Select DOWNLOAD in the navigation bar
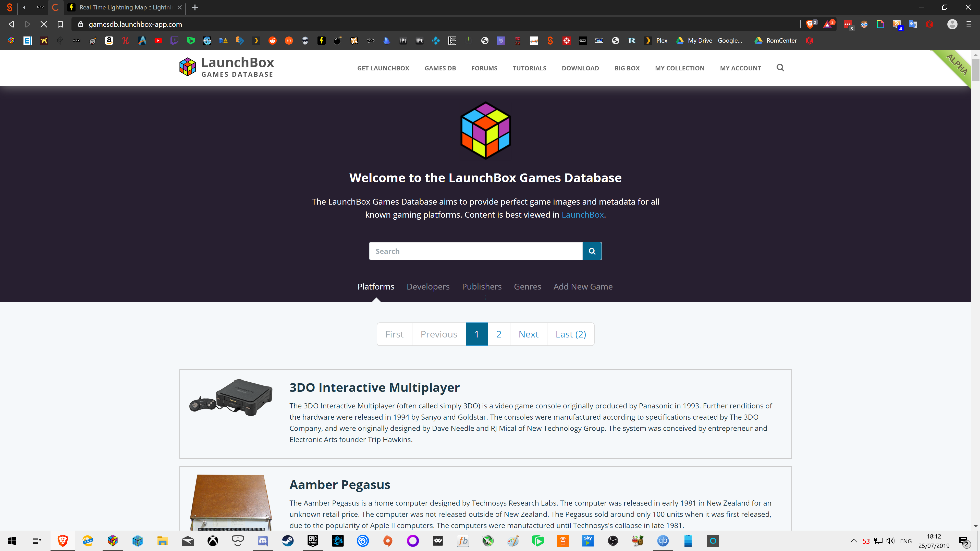 coord(580,68)
